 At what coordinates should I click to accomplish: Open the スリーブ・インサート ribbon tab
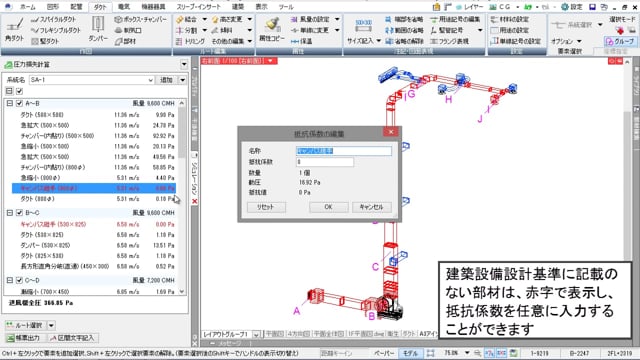click(x=198, y=7)
